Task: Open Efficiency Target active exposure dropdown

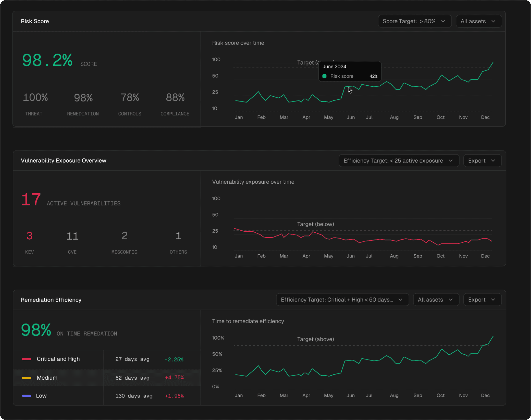Action: pos(399,161)
